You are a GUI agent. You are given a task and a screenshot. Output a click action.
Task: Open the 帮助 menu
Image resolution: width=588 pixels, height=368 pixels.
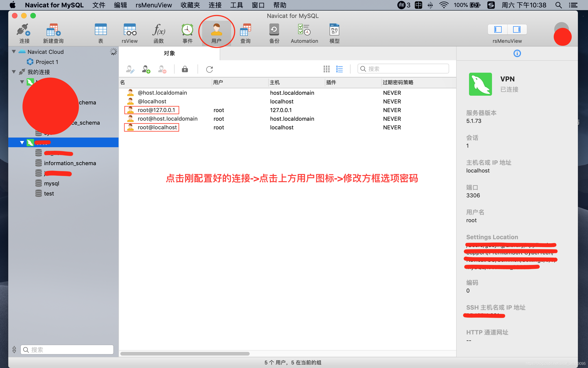click(280, 5)
